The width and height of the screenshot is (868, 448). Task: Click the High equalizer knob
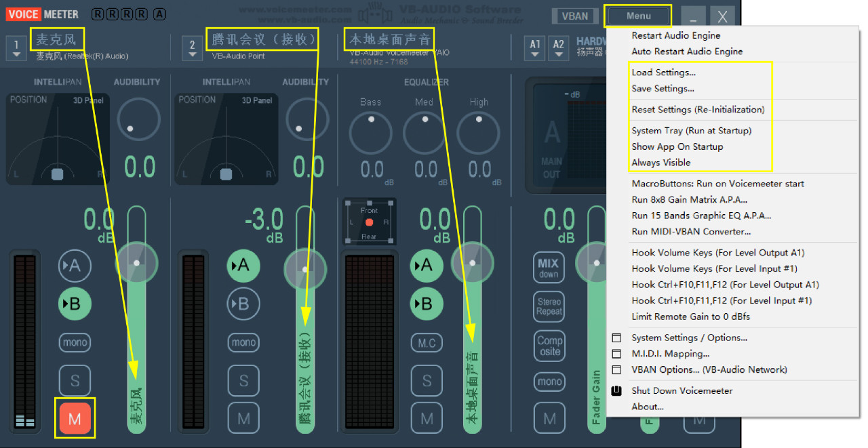[x=478, y=132]
